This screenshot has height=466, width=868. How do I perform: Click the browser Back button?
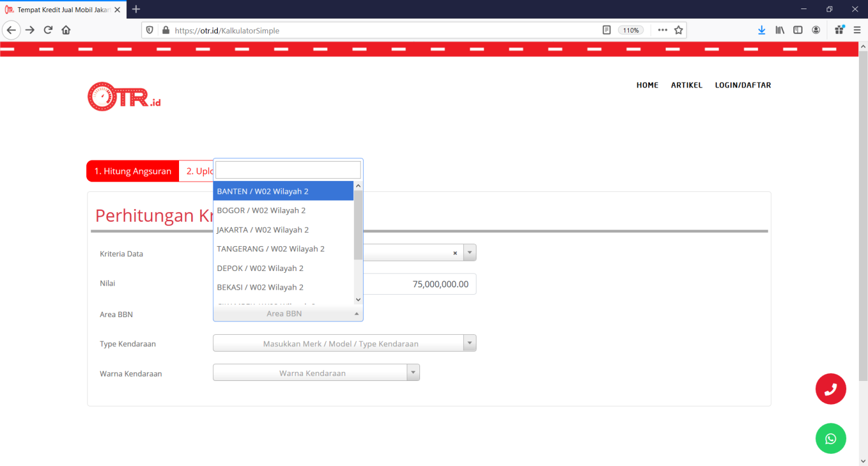[12, 30]
